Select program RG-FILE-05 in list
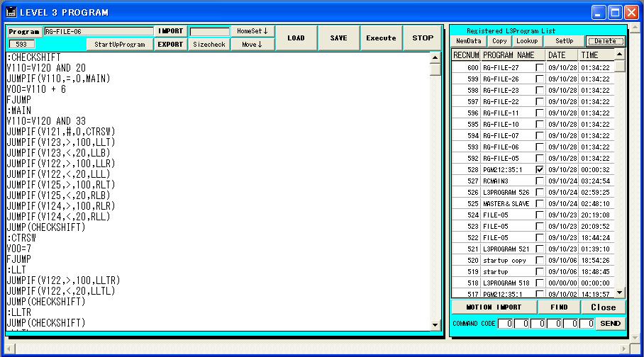 pyautogui.click(x=501, y=159)
